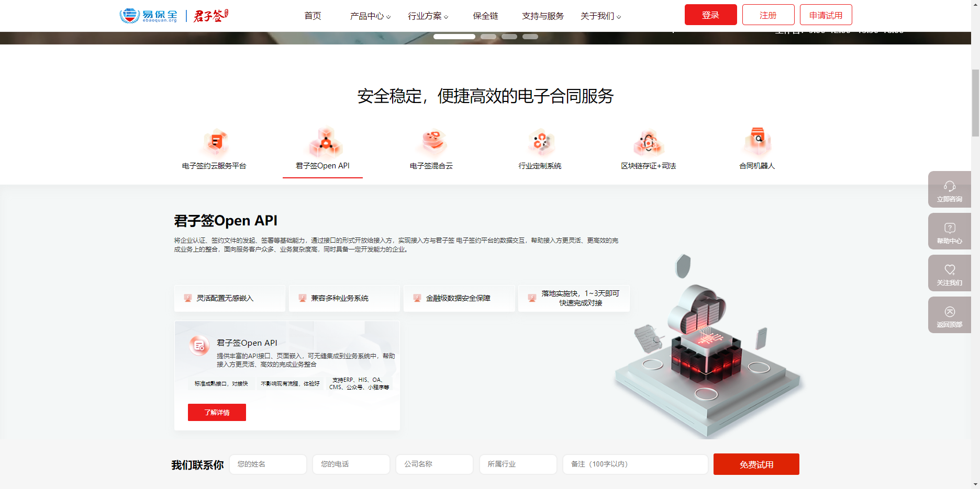The width and height of the screenshot is (980, 489).
Task: Click the icon beside 灵活配置无感嵌入
Action: (x=187, y=298)
